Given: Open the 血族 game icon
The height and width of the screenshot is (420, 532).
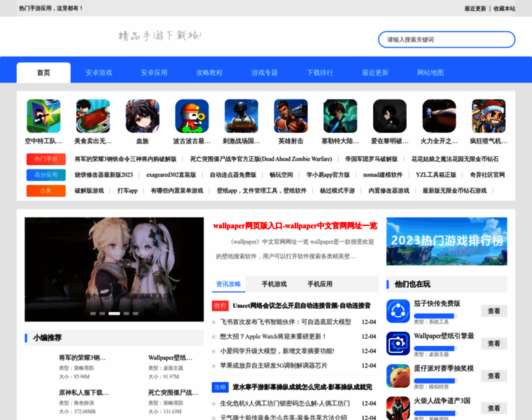Looking at the screenshot, I should click(143, 116).
